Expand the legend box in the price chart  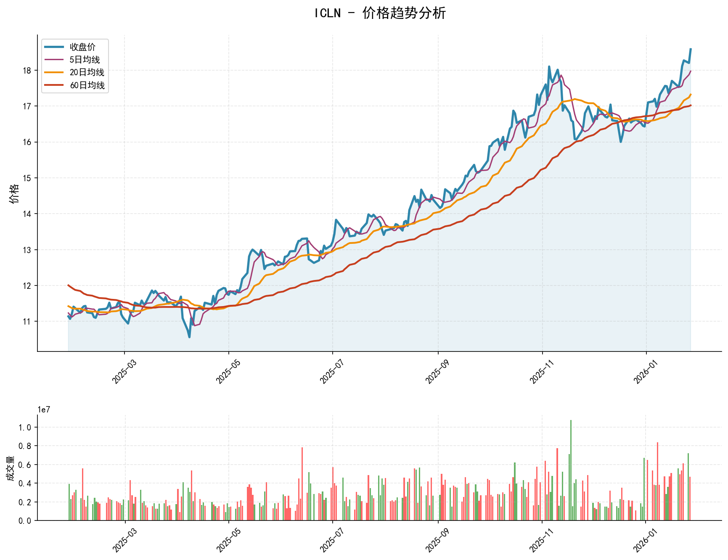click(74, 65)
